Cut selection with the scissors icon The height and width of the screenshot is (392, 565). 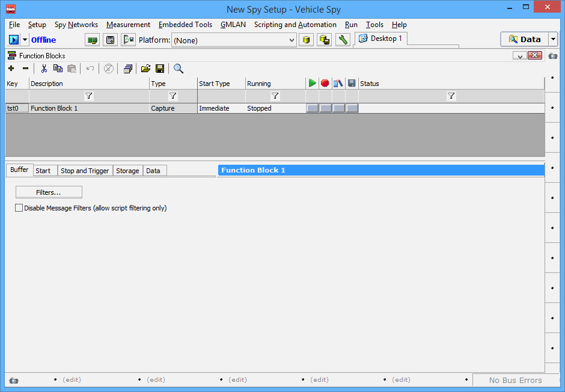(44, 69)
